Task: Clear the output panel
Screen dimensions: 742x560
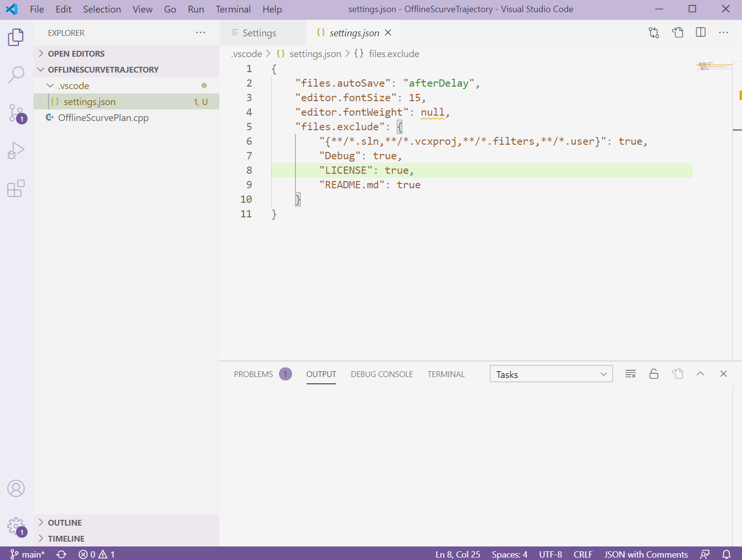Action: pyautogui.click(x=631, y=374)
